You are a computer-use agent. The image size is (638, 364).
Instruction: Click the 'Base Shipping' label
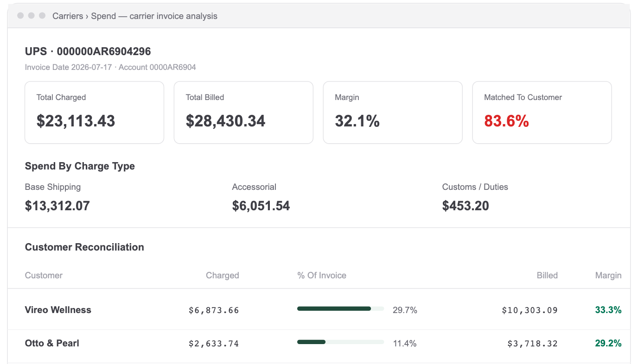tap(53, 187)
